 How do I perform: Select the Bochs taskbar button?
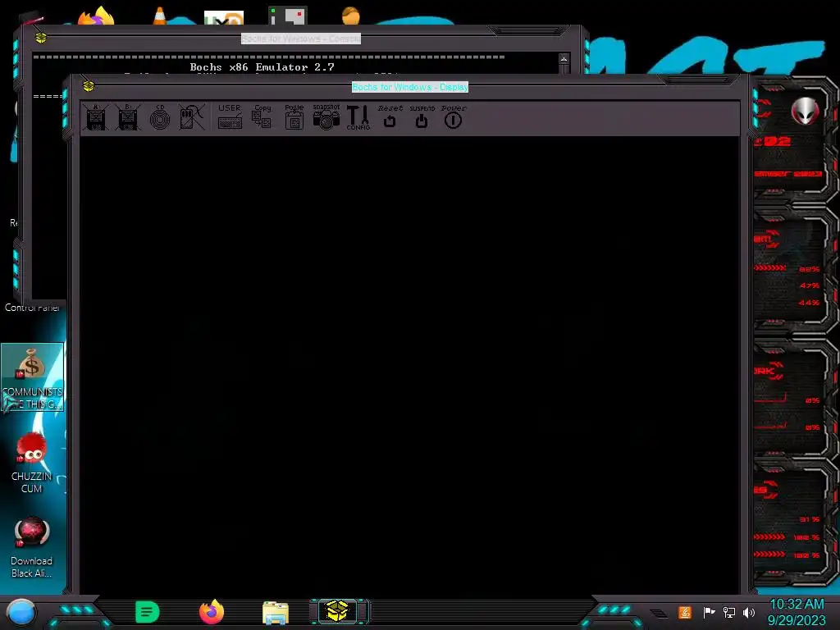pos(339,611)
